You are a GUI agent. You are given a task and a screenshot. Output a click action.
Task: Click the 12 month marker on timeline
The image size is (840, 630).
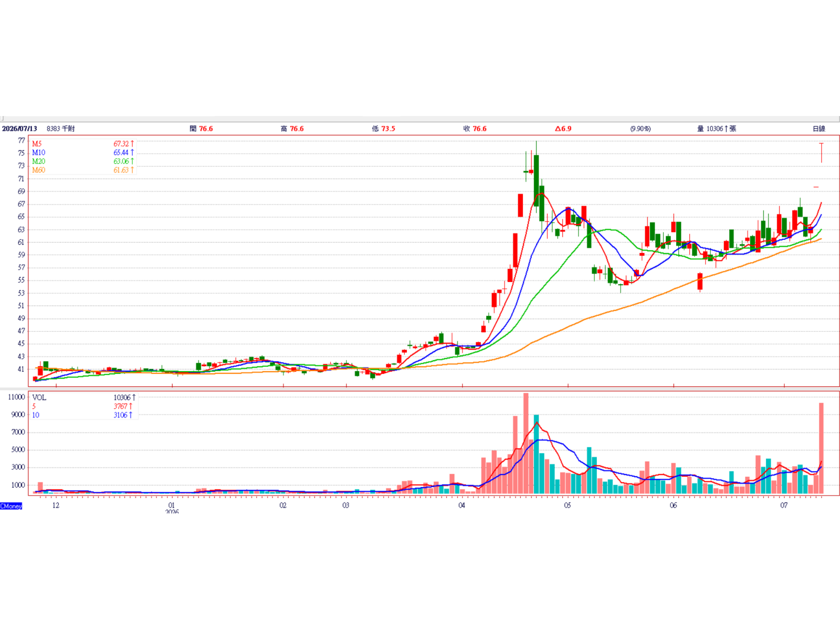pos(56,506)
